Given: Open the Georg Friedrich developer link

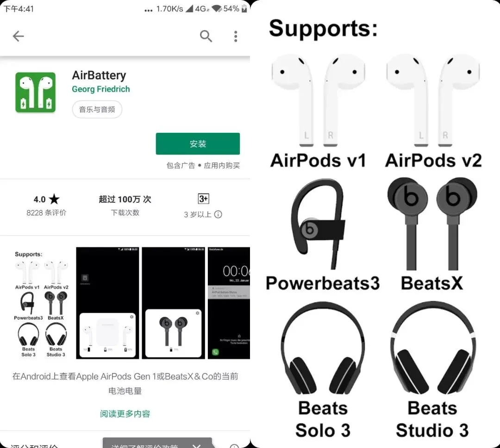Looking at the screenshot, I should [101, 89].
